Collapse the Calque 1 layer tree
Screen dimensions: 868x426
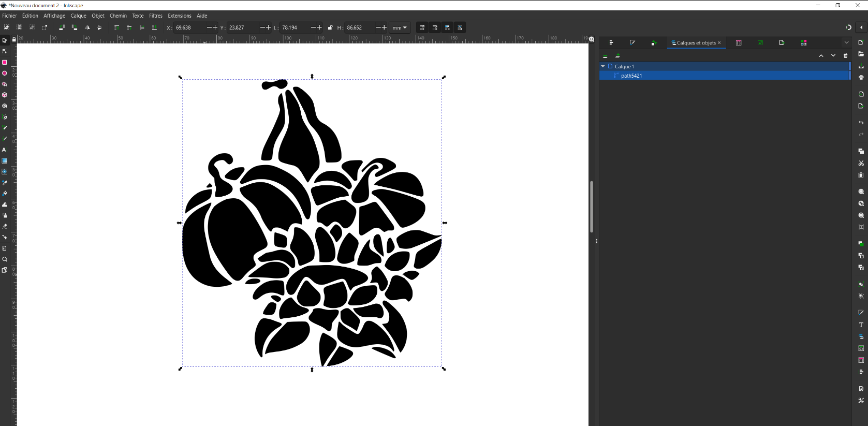[x=603, y=66]
